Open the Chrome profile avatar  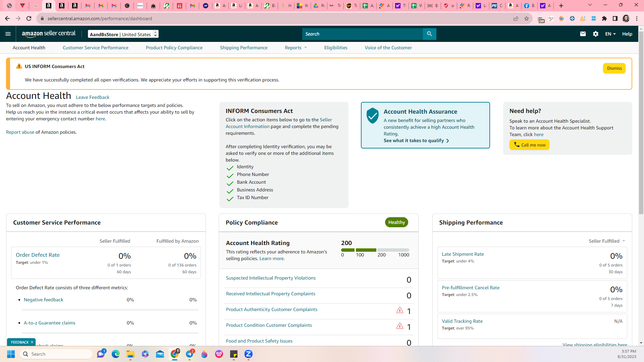626,18
